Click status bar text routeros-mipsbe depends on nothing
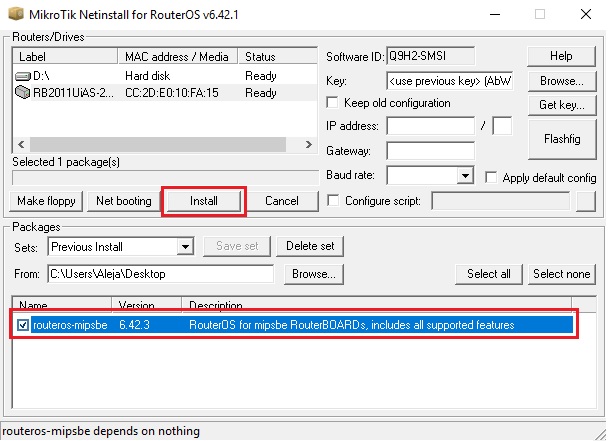The height and width of the screenshot is (441, 608). [101, 431]
